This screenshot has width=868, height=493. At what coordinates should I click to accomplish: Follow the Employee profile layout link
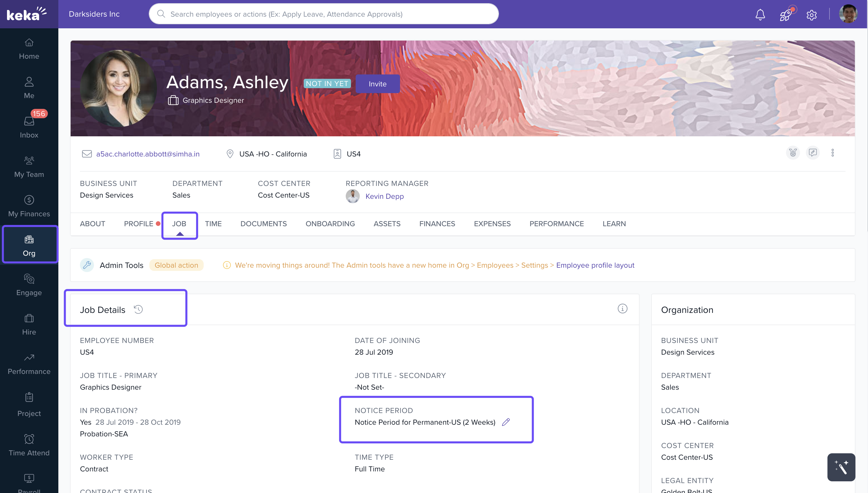(x=595, y=265)
